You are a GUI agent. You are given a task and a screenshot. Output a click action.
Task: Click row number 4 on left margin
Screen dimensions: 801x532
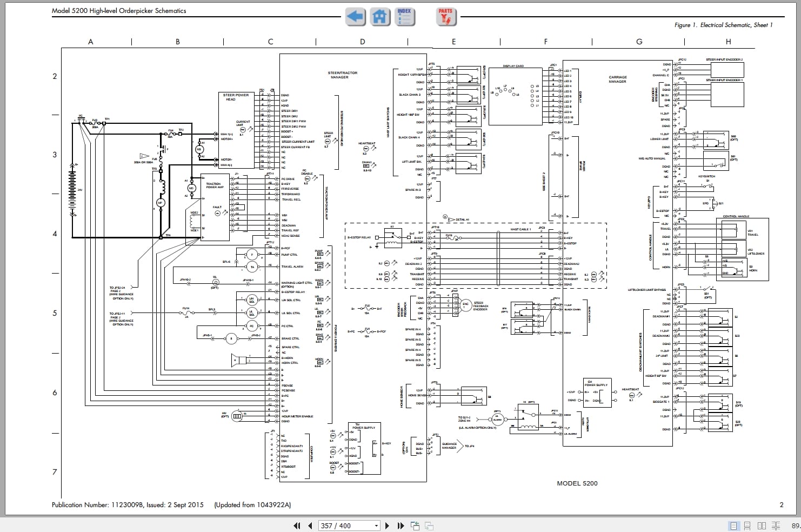coord(55,234)
